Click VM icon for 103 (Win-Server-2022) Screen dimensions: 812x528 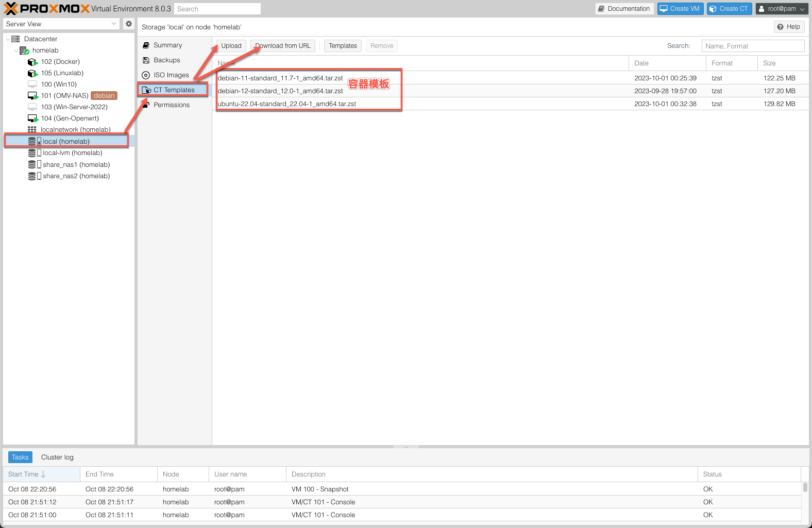(32, 107)
